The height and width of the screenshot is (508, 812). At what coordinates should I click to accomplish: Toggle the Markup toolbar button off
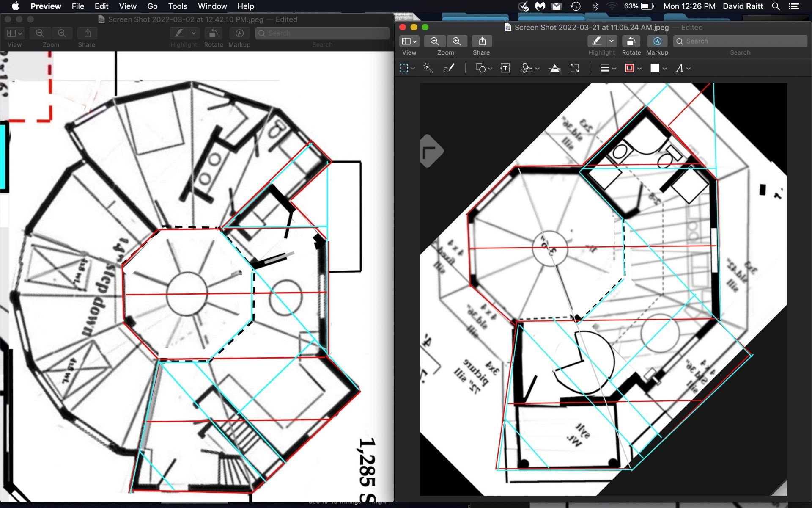coord(657,41)
